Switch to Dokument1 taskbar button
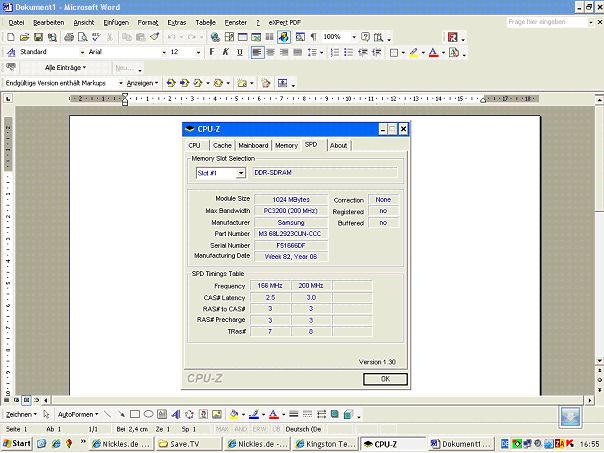Viewport: 604px width, 453px height. tap(461, 444)
